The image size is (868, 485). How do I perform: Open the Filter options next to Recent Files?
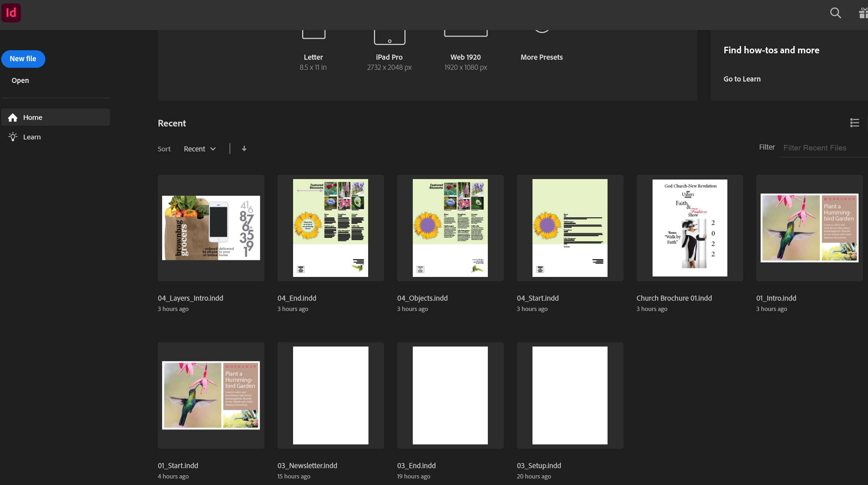[x=766, y=147]
